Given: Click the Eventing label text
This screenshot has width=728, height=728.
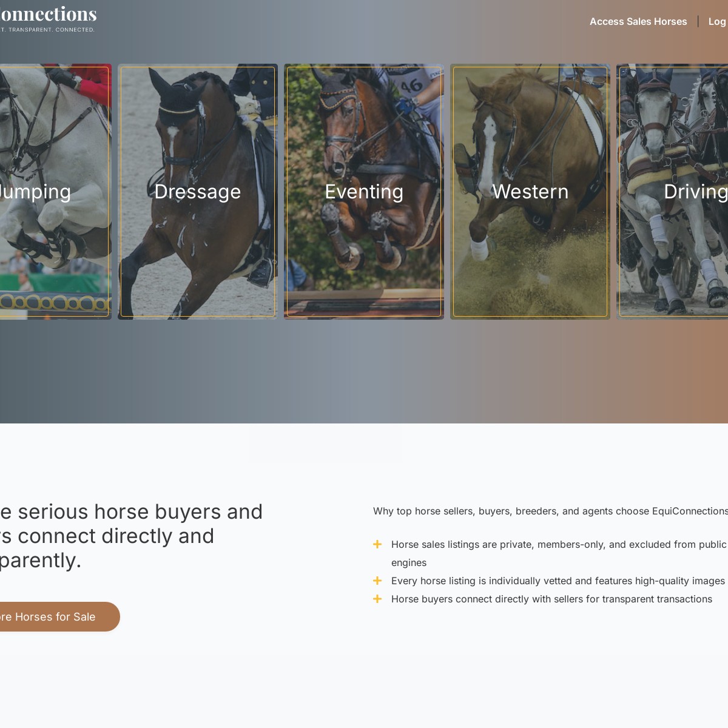Looking at the screenshot, I should point(364,192).
